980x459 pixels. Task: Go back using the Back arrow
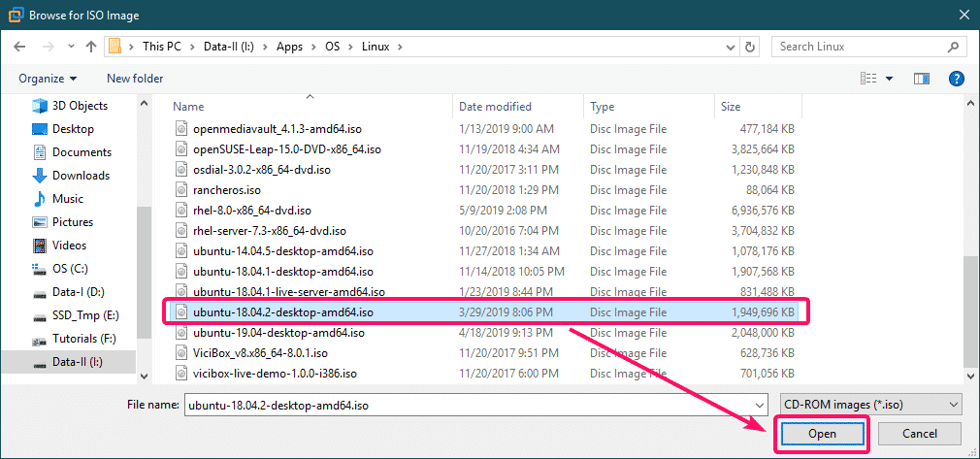click(20, 47)
